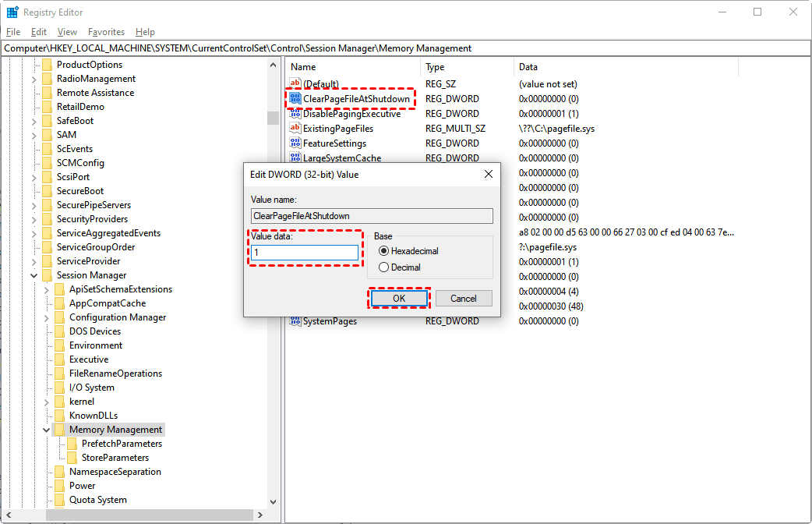
Task: Select the NamespaceSeparation tree key
Action: [x=115, y=472]
